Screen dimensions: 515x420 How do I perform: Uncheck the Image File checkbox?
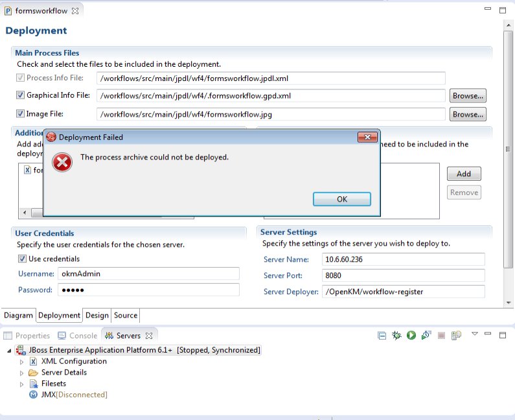point(20,114)
